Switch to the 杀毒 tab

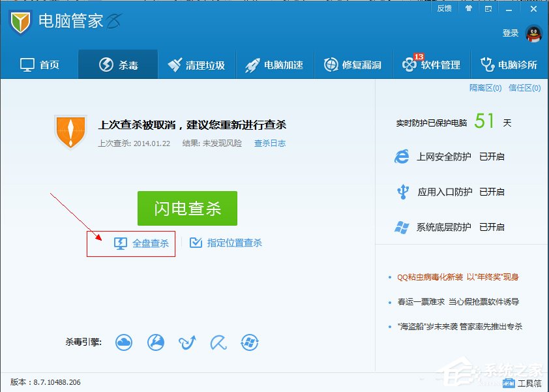click(x=117, y=64)
